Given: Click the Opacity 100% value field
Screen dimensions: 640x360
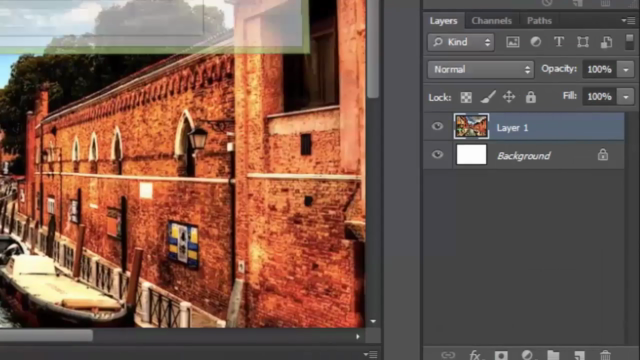Looking at the screenshot, I should click(599, 69).
